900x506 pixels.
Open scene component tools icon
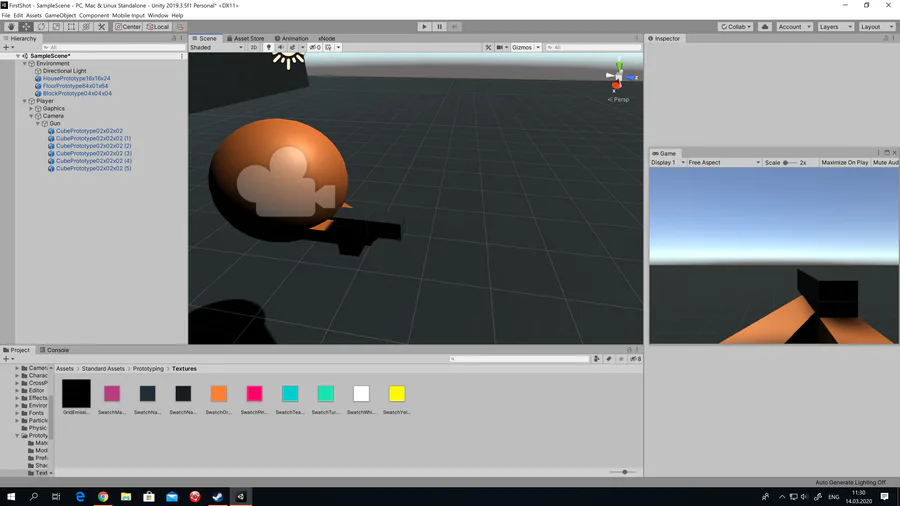[488, 48]
